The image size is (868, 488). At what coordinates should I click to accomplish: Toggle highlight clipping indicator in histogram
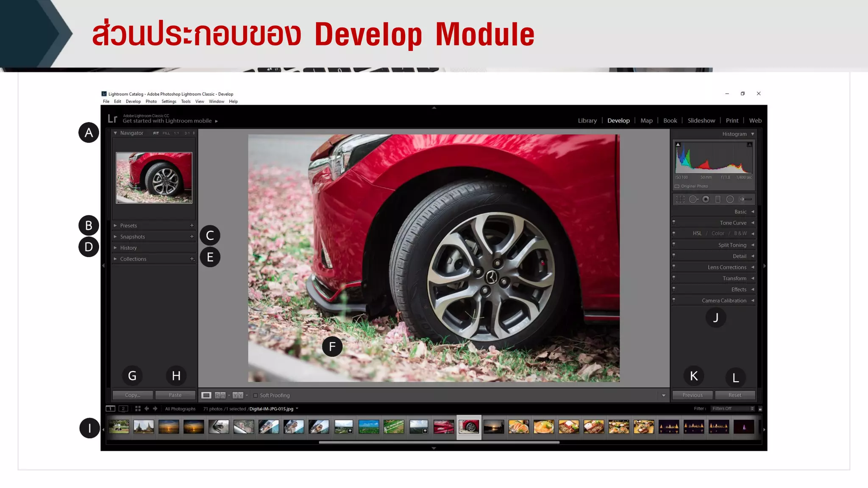(x=749, y=145)
